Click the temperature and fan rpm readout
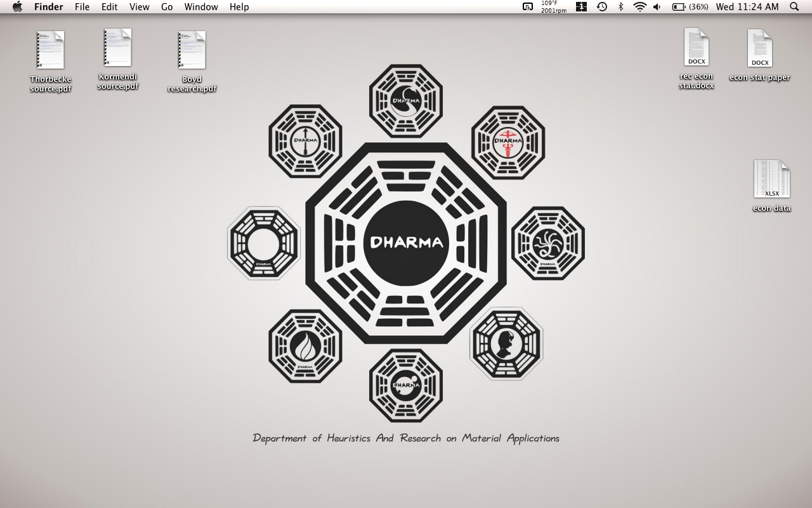Screen dimensions: 812x508 [x=554, y=7]
